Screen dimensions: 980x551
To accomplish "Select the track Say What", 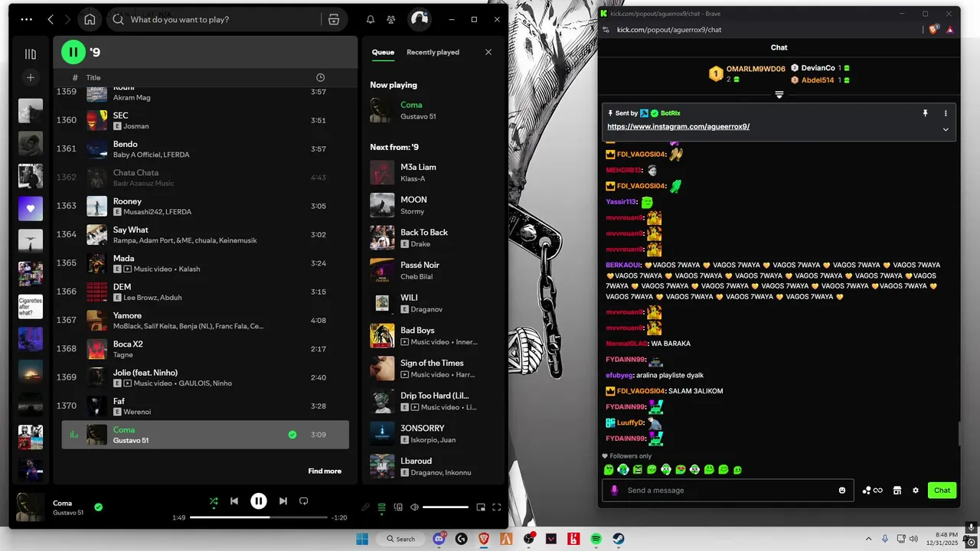I will (205, 234).
